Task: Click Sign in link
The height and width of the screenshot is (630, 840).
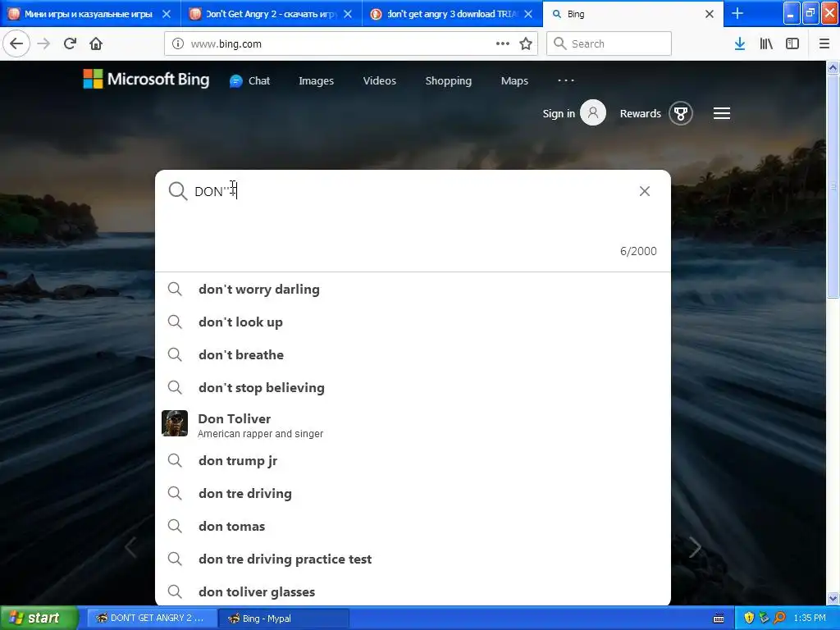Action: (558, 113)
